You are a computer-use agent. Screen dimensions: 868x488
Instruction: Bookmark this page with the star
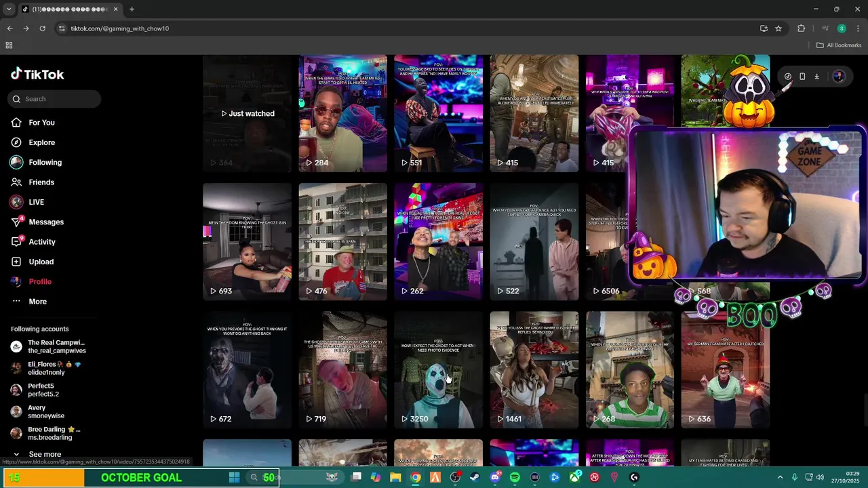[x=778, y=28]
